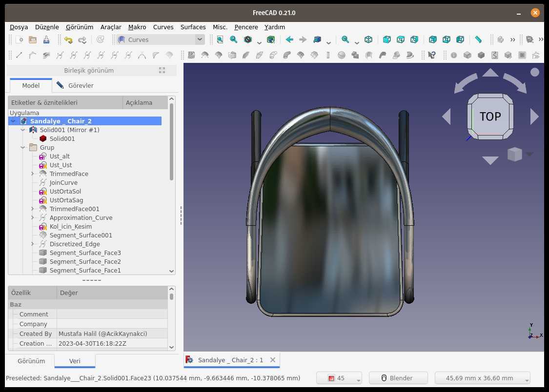
Task: Rotate view using cube's right arrow
Action: 534,117
